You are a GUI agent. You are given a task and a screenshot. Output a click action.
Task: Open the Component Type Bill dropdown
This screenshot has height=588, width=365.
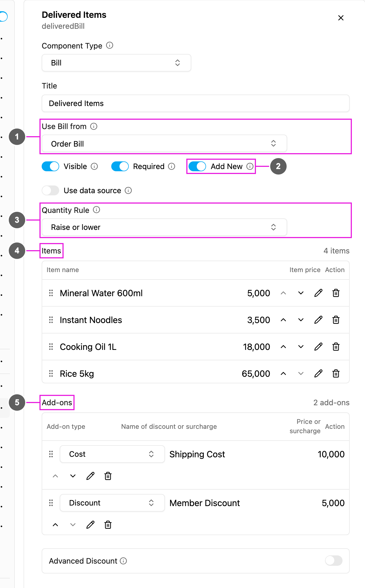[116, 63]
